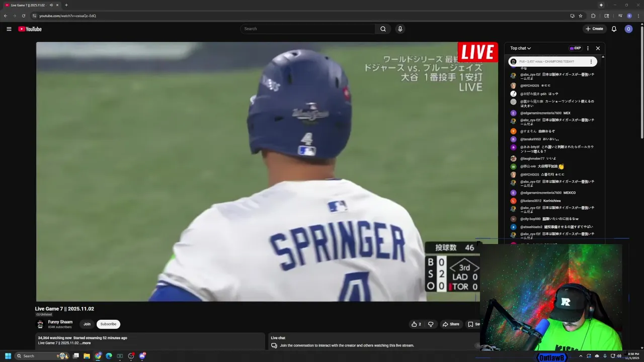Click the YouTube search magnifier button

pos(383,29)
